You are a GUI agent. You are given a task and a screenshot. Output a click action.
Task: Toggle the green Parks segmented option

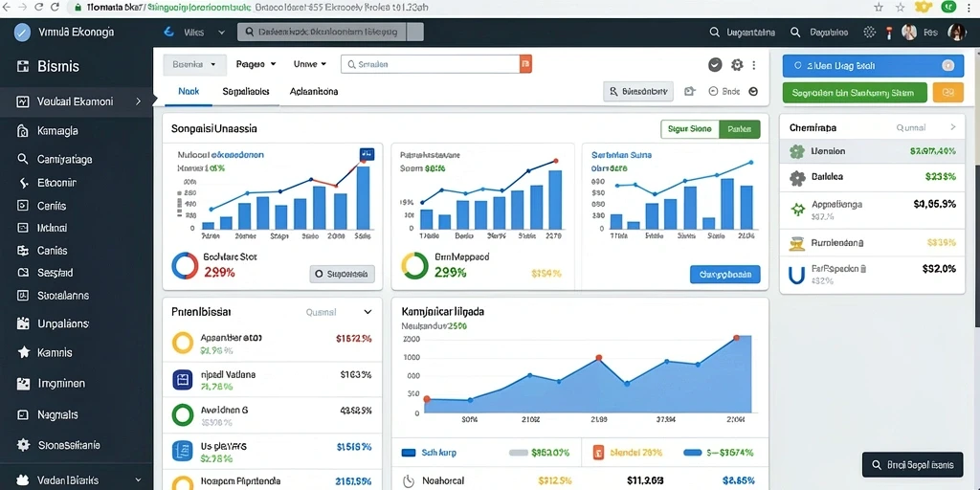tap(740, 129)
